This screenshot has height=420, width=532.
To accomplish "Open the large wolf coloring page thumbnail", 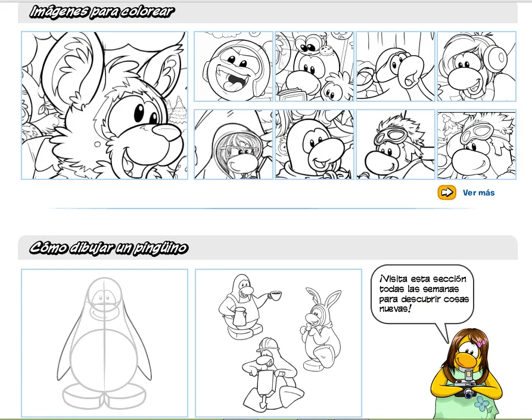I will (x=105, y=105).
